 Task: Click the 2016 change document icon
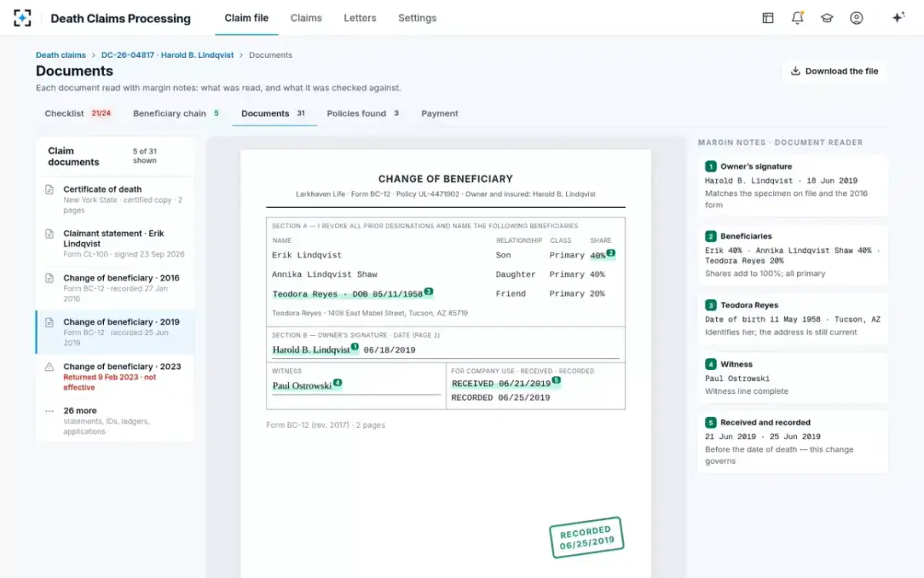pyautogui.click(x=49, y=278)
